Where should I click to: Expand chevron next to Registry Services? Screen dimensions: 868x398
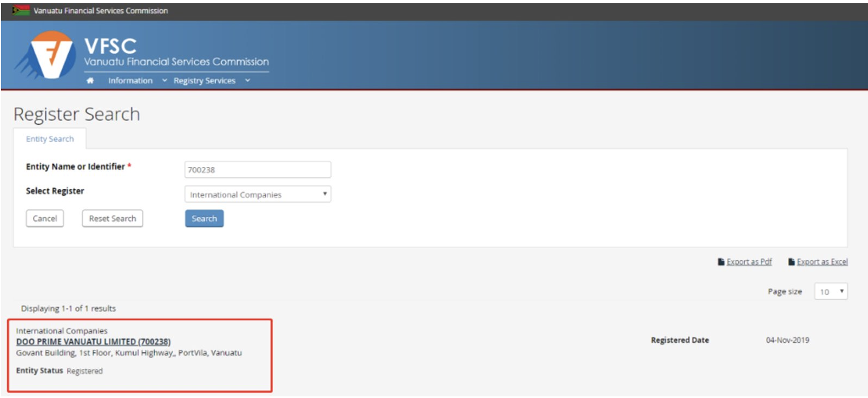248,81
